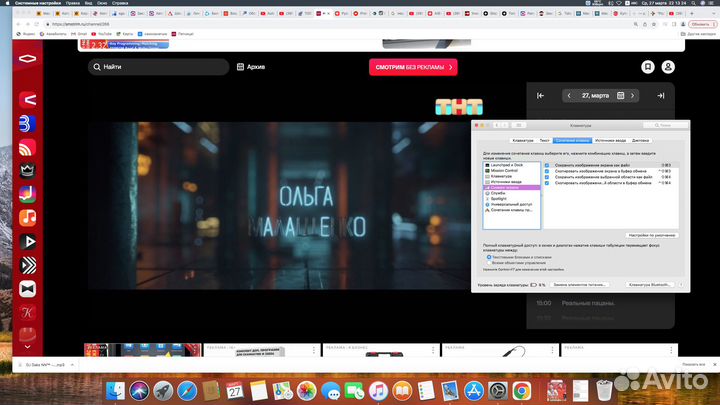Open the crown channel icon in red sidebar
The width and height of the screenshot is (720, 405).
pyautogui.click(x=28, y=171)
